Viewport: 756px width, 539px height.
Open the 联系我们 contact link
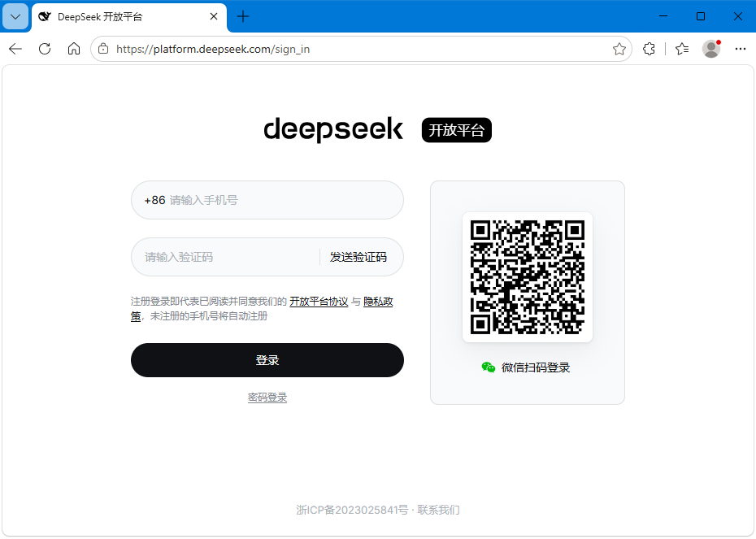(x=438, y=510)
